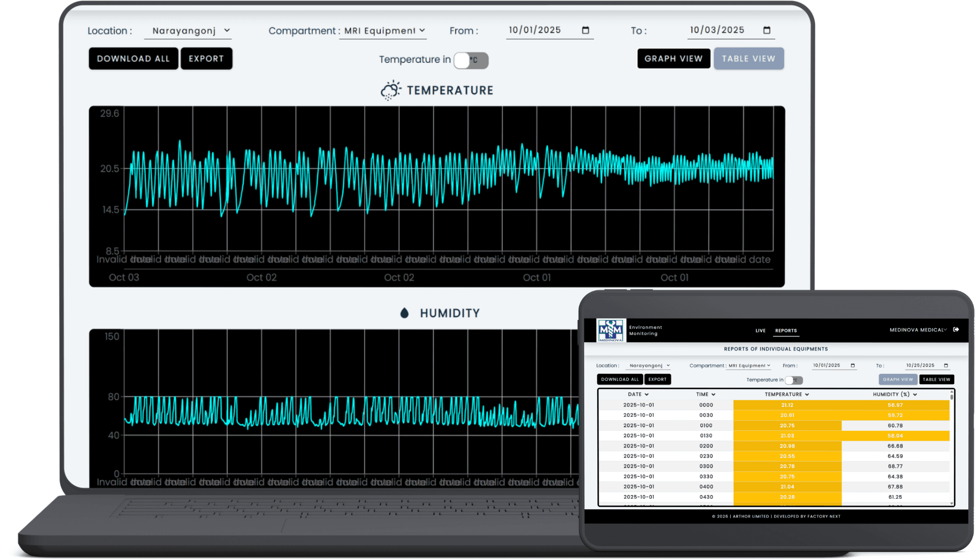Sort by the DATE column chevron
Image resolution: width=975 pixels, height=560 pixels.
click(x=647, y=395)
